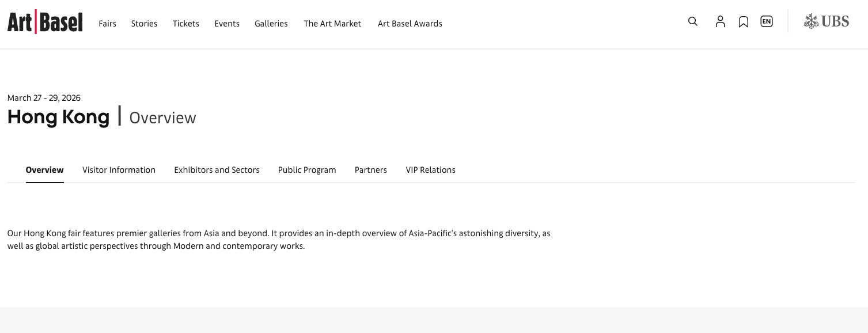Open the search icon
The width and height of the screenshot is (868, 333).
click(693, 22)
